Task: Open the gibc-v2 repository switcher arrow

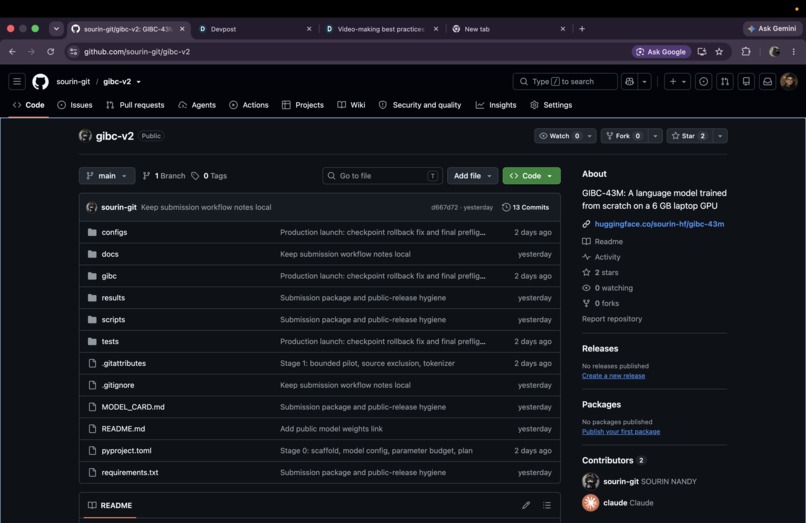Action: (138, 82)
